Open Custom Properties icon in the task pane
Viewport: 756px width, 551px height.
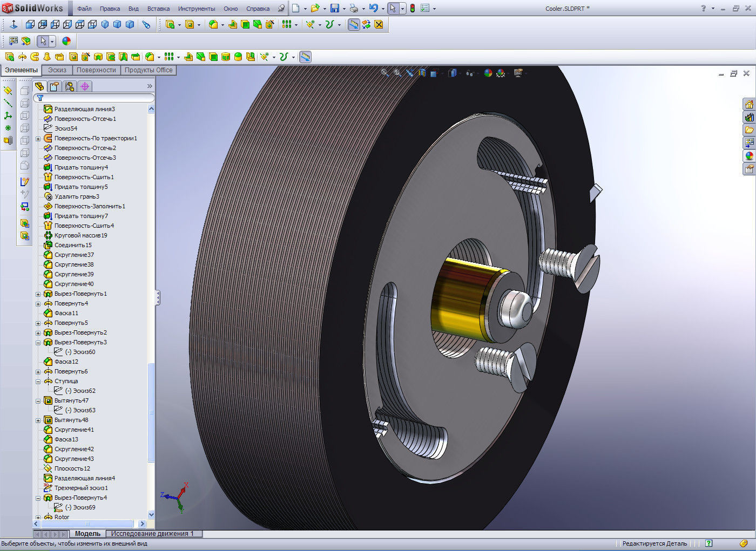(x=749, y=169)
